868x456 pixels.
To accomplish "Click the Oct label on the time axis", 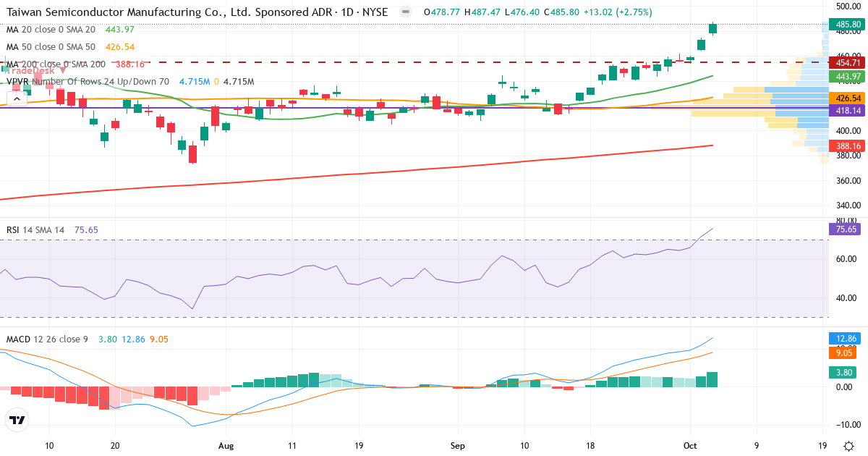I will coord(690,445).
